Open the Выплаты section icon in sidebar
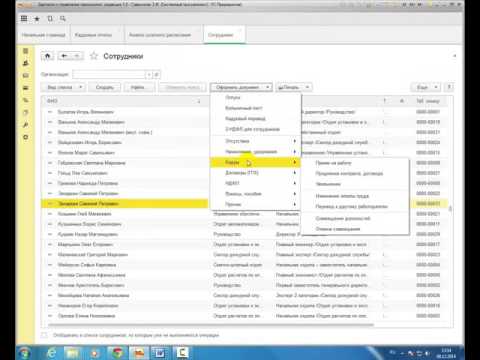 coord(26,88)
